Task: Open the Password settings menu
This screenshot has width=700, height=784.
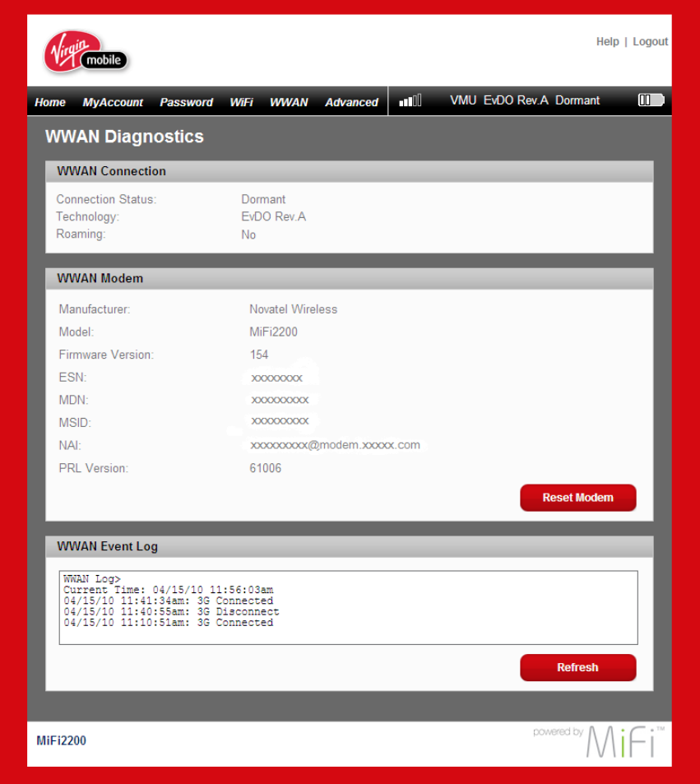Action: tap(187, 102)
